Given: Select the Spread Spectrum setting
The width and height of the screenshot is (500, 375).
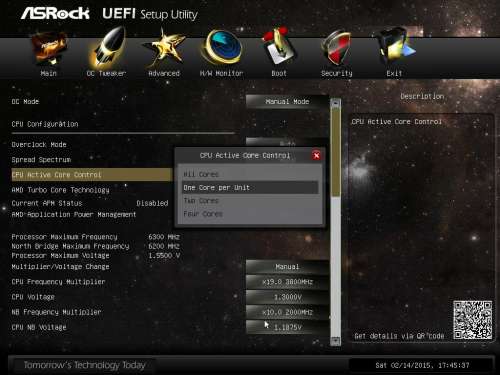Looking at the screenshot, I should pyautogui.click(x=41, y=160).
